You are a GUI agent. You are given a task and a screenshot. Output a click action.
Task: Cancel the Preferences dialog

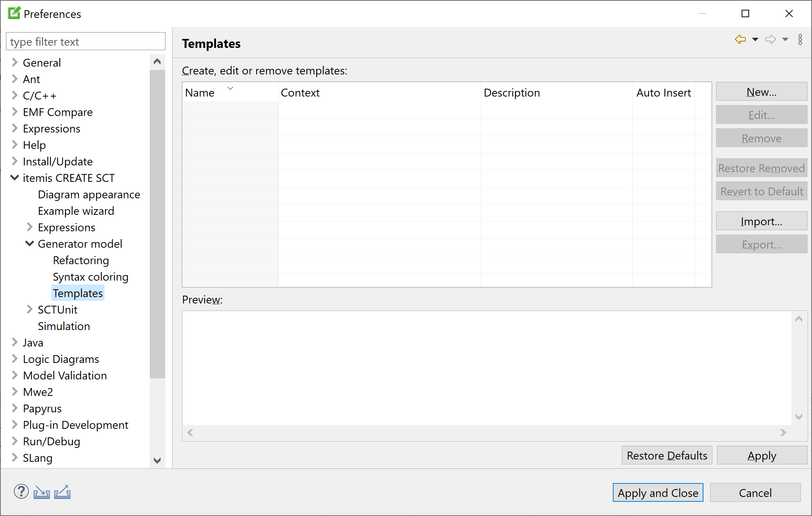755,493
